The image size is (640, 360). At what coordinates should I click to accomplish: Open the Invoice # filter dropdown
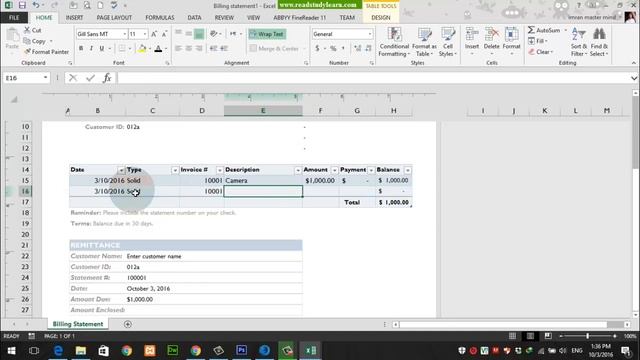(220, 170)
